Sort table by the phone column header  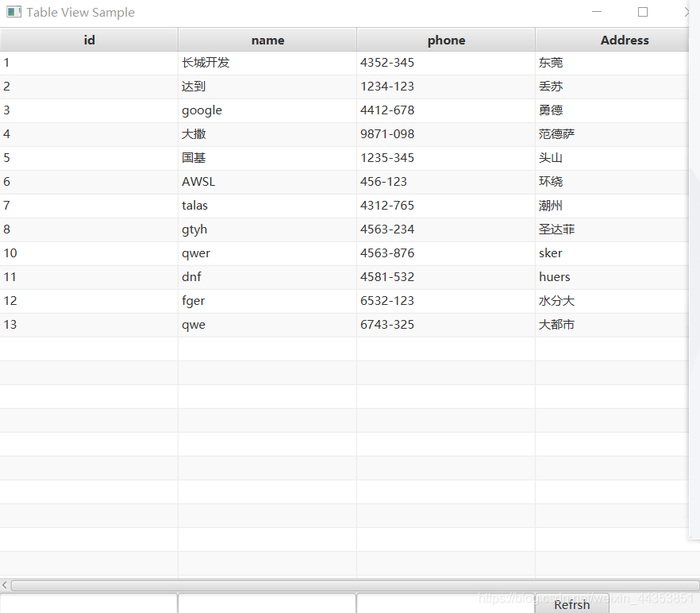point(446,40)
